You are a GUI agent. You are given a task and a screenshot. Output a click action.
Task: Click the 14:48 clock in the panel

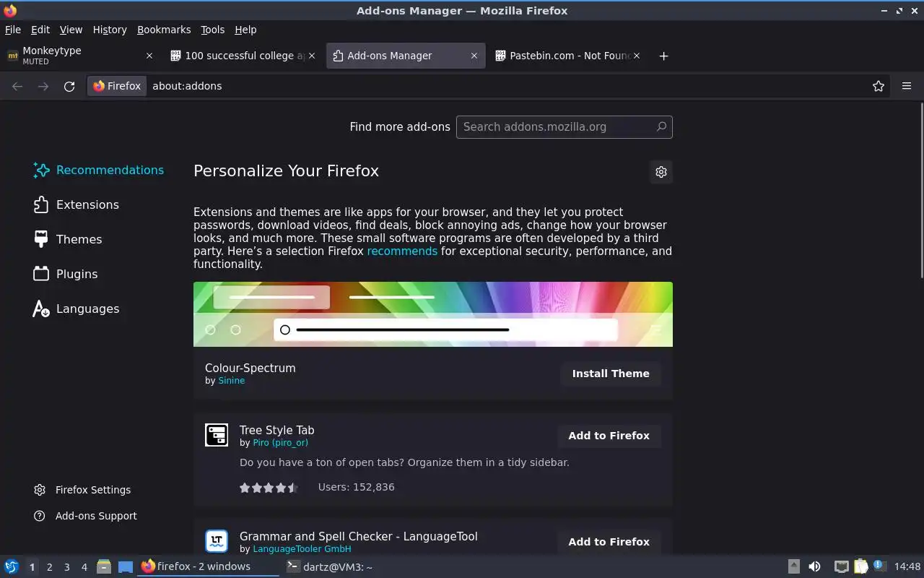(x=907, y=566)
